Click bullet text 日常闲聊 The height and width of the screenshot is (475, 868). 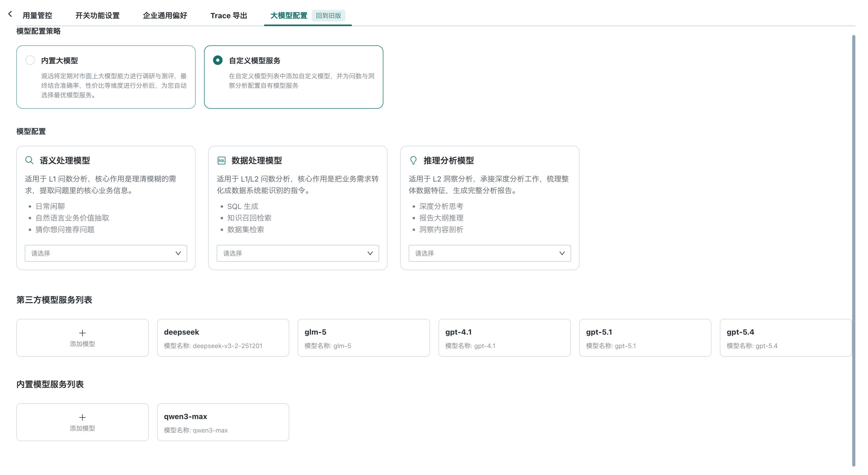[50, 206]
